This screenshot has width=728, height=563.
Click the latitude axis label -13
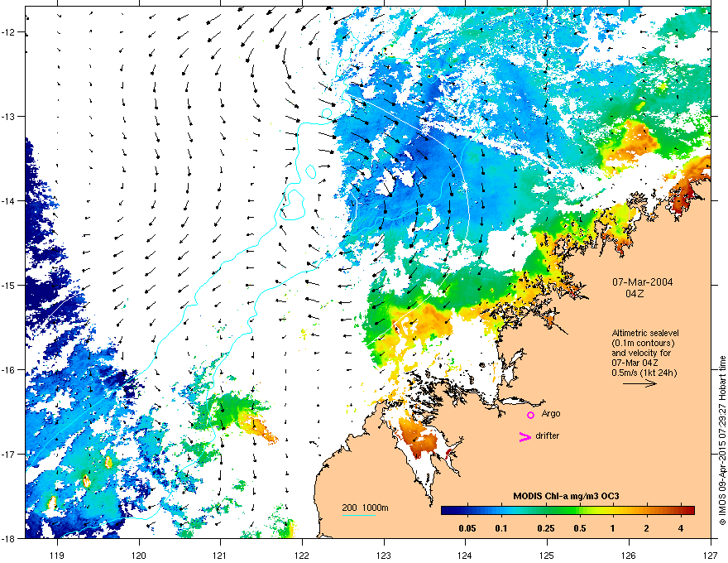coord(8,116)
